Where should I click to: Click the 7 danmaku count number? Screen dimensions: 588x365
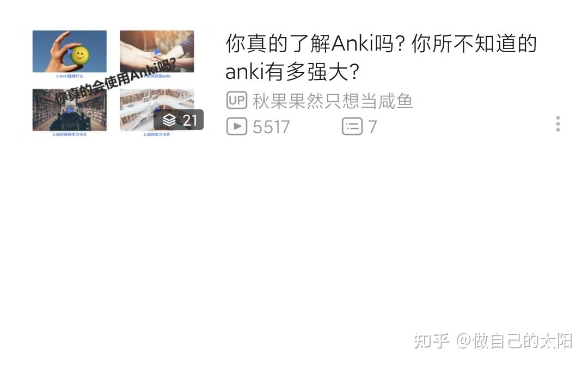(372, 127)
